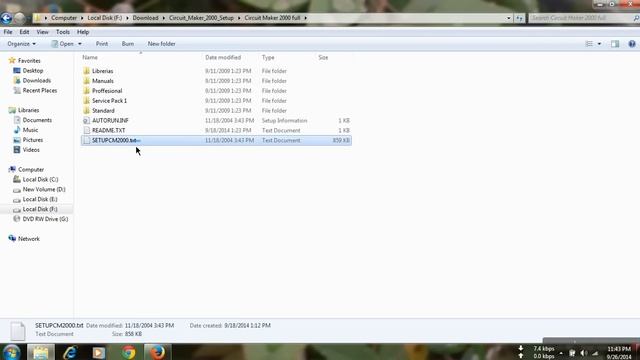Screen dimensions: 640x360
Task: Open the view options dropdown arrow
Action: click(x=599, y=44)
